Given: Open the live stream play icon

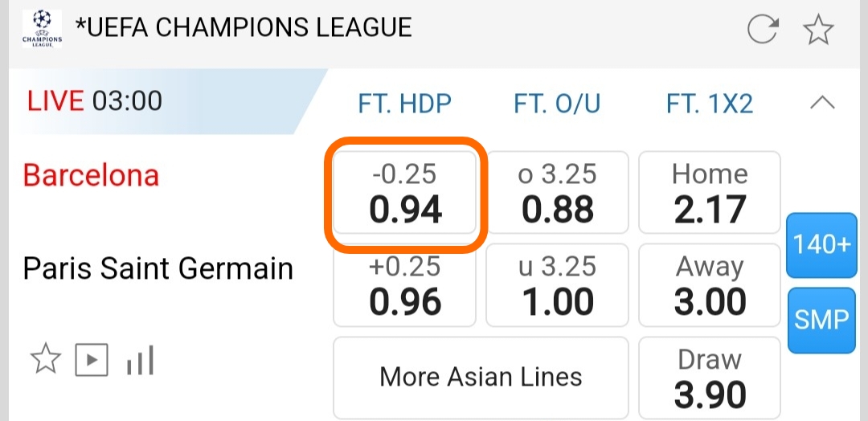Looking at the screenshot, I should click(91, 360).
